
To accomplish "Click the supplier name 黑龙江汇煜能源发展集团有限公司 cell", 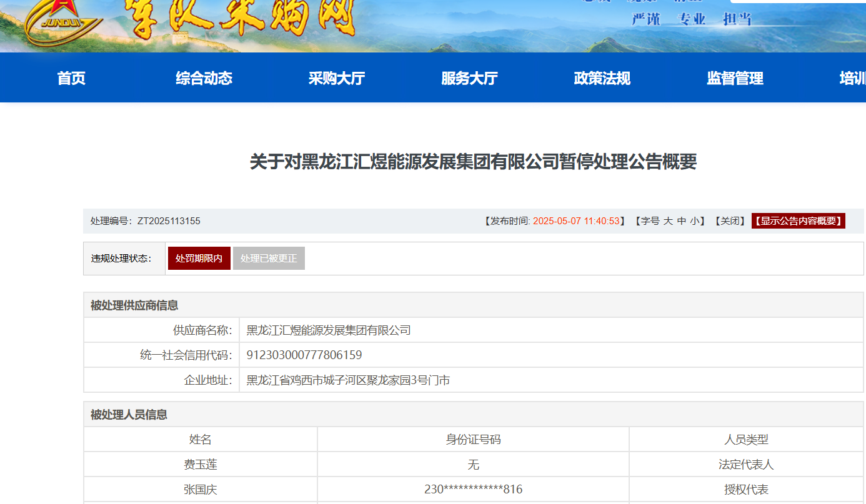I will click(x=551, y=330).
